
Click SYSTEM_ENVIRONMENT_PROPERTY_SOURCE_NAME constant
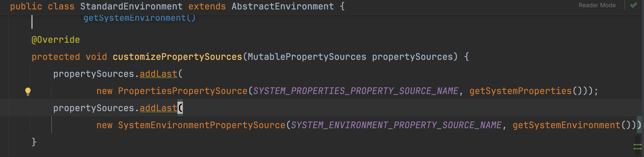[396, 125]
